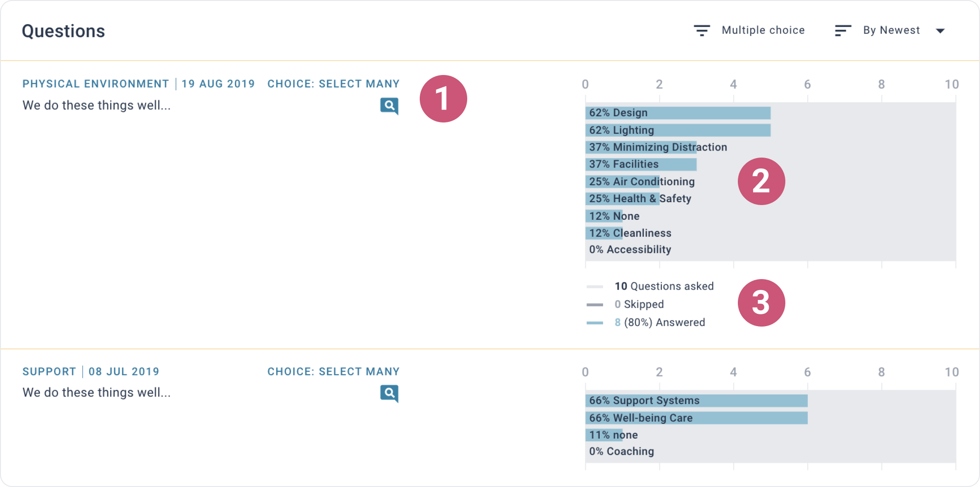The height and width of the screenshot is (487, 980).
Task: Click the filter icon beside Multiple choice
Action: pos(702,30)
